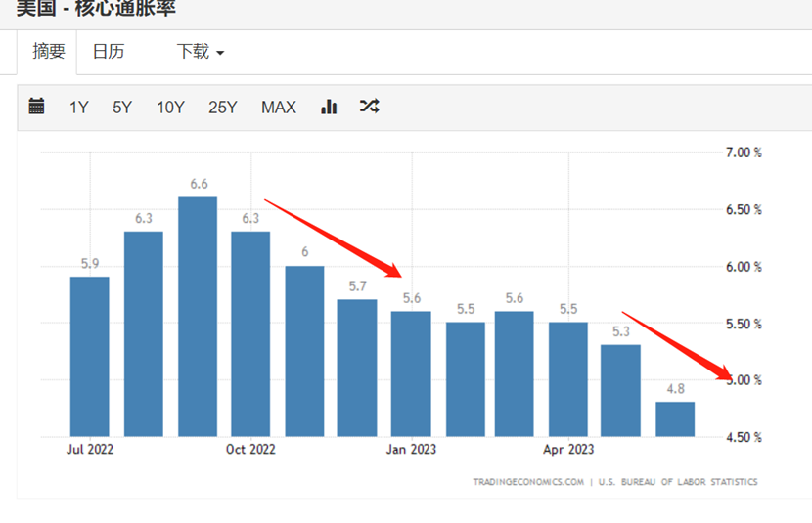Expand the 下载 dropdown menu
Screen dimensions: 812x523
200,52
